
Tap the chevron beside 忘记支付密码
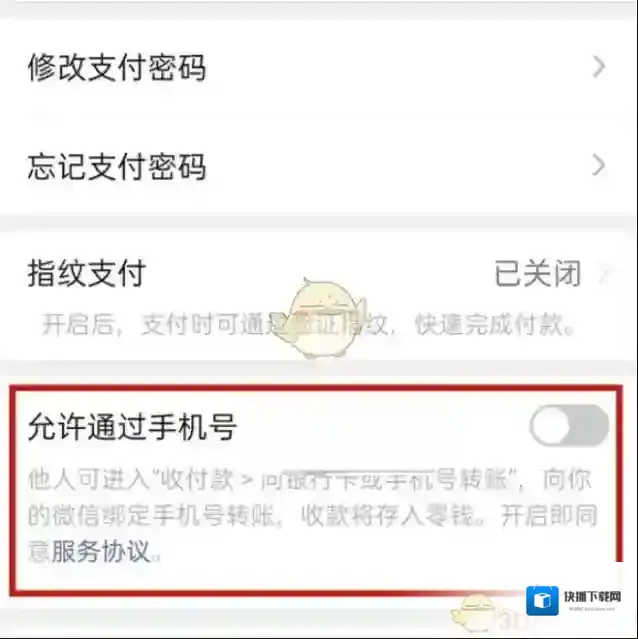(x=598, y=165)
